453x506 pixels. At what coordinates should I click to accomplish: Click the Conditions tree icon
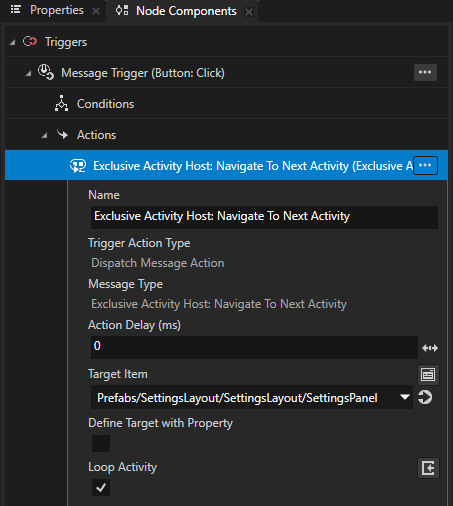61,103
